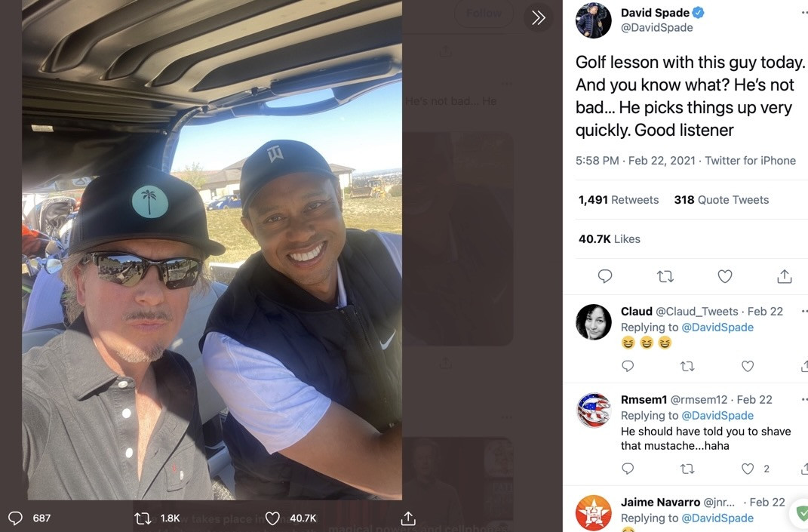Open the 40.7K Likes list
The height and width of the screenshot is (532, 808).
(x=610, y=239)
